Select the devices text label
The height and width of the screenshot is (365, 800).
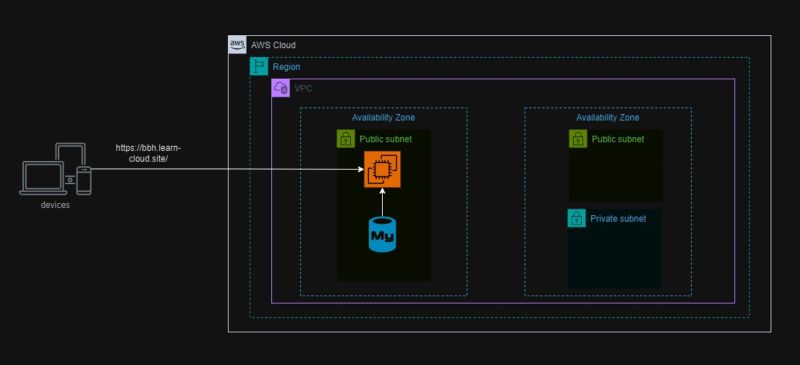55,205
